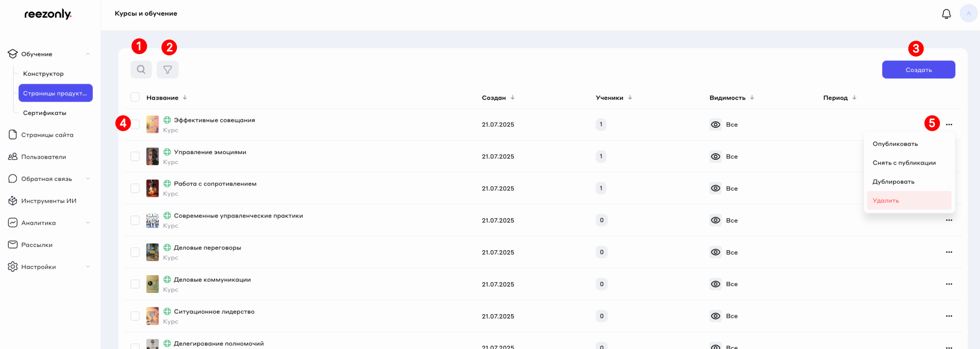Click the user avatar icon
Image resolution: width=980 pixels, height=349 pixels.
click(968, 13)
